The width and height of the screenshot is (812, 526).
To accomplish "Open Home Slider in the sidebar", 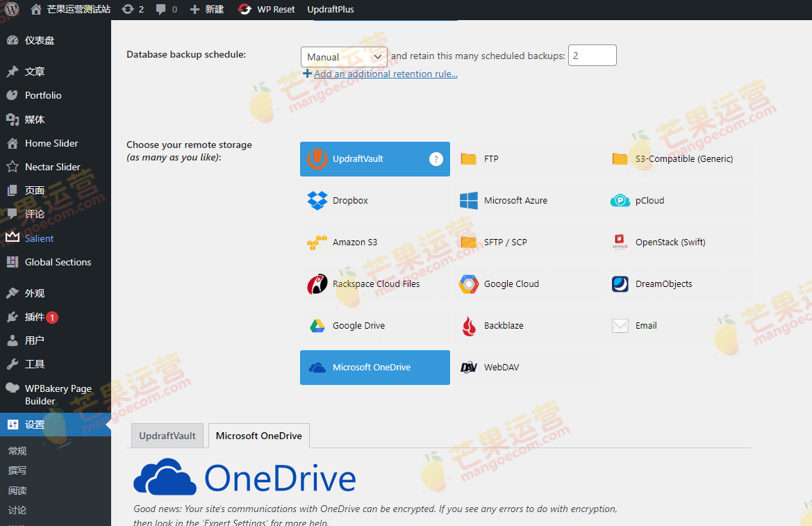I will pyautogui.click(x=56, y=143).
